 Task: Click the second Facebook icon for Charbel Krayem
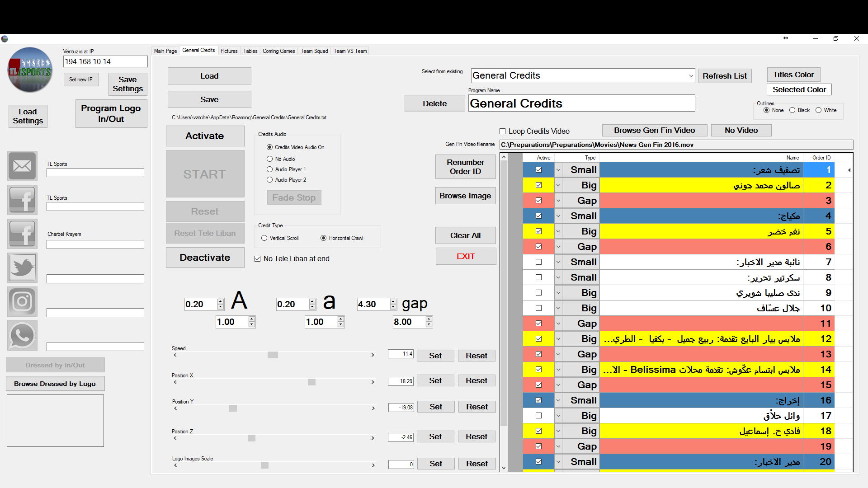[22, 234]
